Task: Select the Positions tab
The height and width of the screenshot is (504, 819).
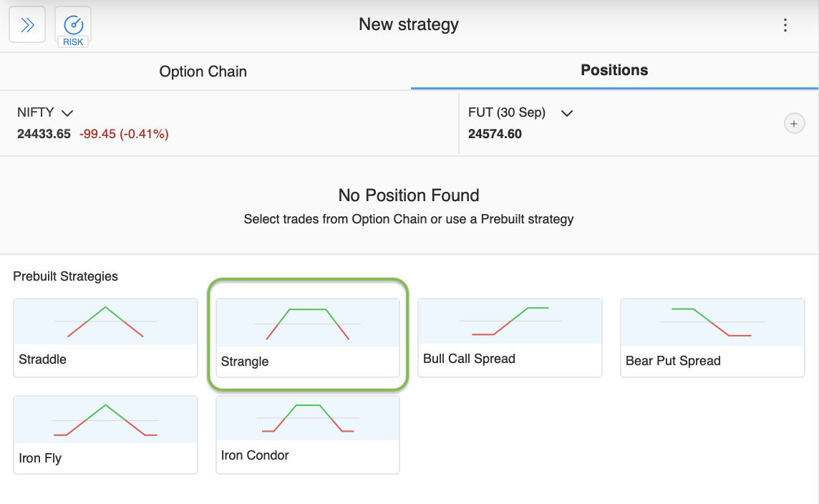Action: coord(614,70)
